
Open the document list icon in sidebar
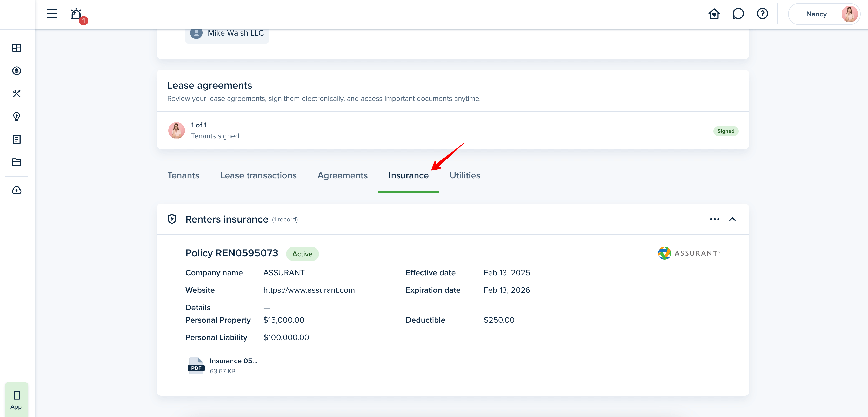point(17,139)
